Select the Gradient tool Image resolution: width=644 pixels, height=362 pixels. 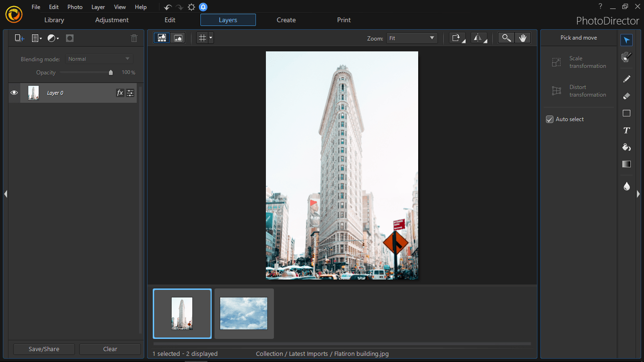pos(626,164)
